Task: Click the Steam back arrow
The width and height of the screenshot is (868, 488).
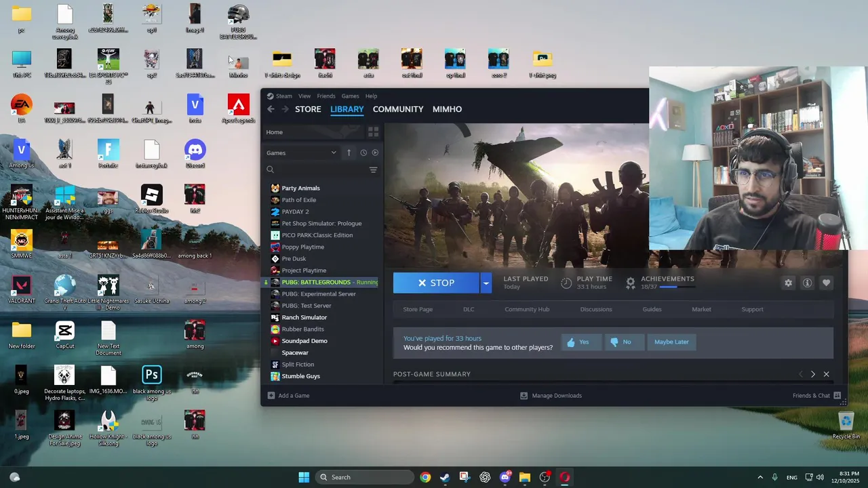Action: (x=271, y=109)
